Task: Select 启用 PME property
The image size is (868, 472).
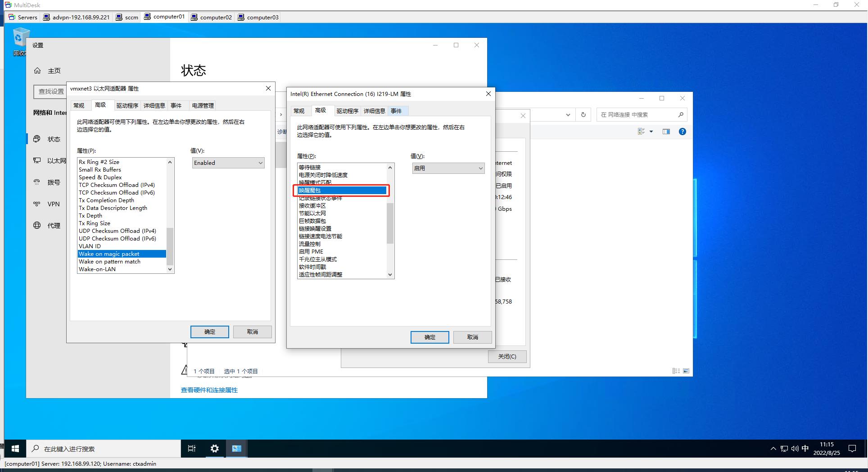Action: [342, 252]
